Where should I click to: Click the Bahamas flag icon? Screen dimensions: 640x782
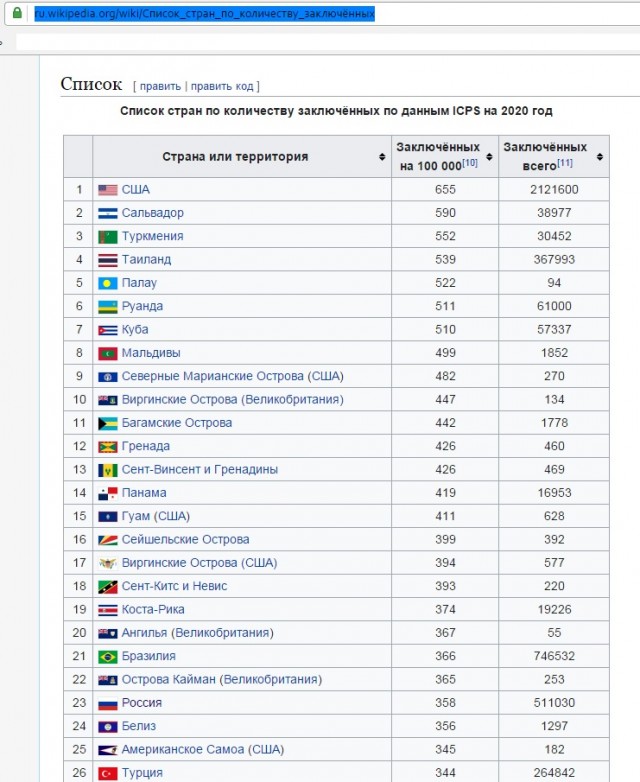[108, 423]
